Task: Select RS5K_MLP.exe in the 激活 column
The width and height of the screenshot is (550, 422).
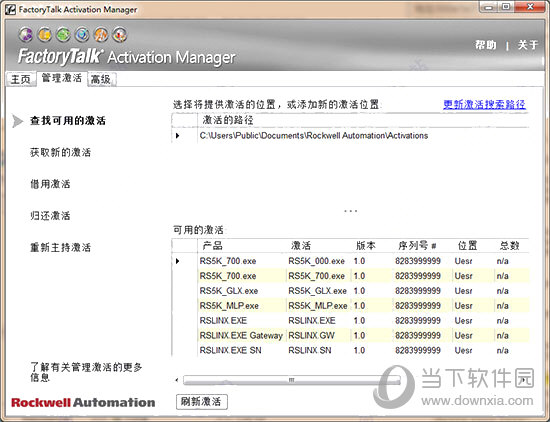Action: (x=318, y=306)
